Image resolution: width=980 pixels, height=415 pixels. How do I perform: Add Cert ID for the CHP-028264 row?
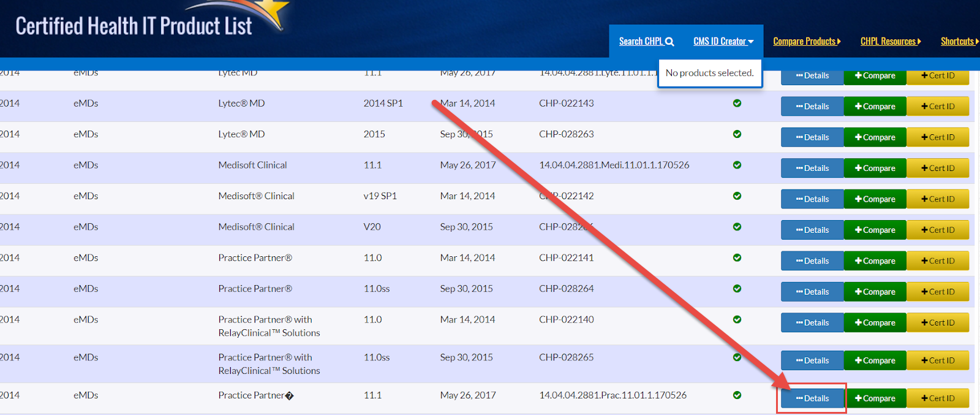tap(938, 292)
